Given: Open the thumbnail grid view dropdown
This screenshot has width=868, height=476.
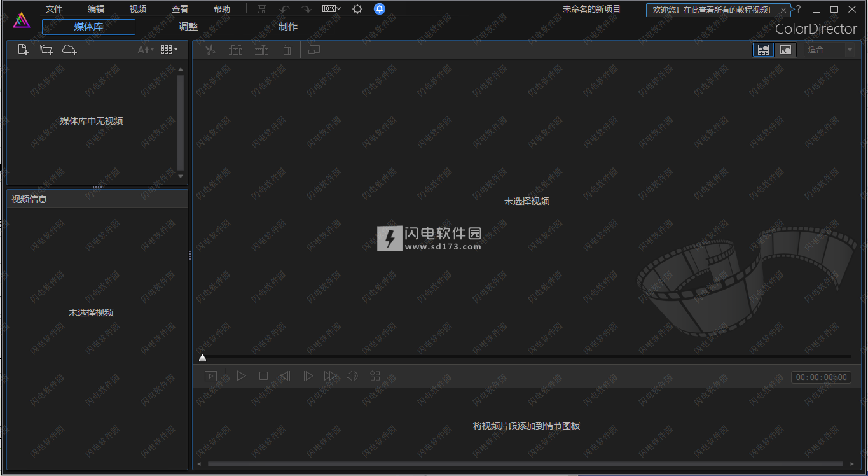Looking at the screenshot, I should [169, 50].
